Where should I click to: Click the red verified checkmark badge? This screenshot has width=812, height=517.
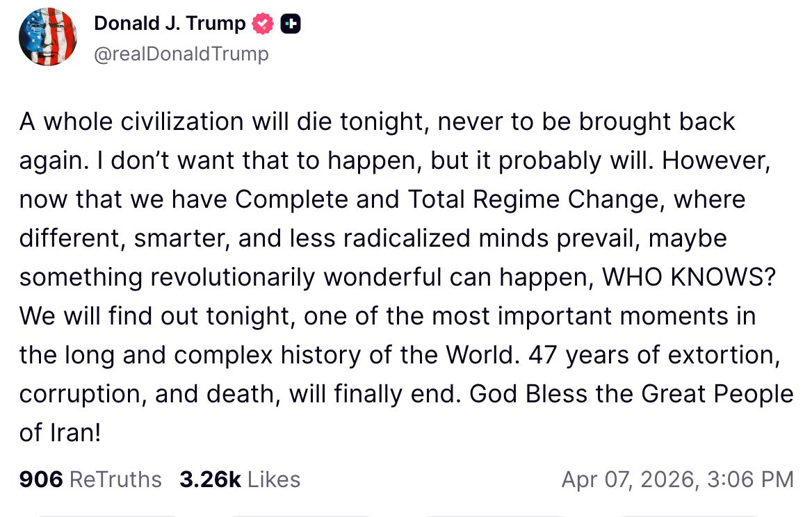[263, 24]
